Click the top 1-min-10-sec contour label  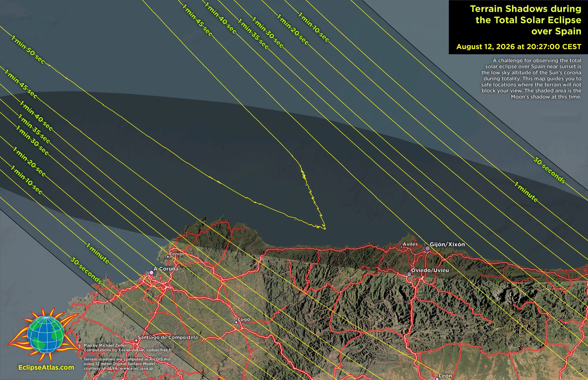tap(314, 27)
